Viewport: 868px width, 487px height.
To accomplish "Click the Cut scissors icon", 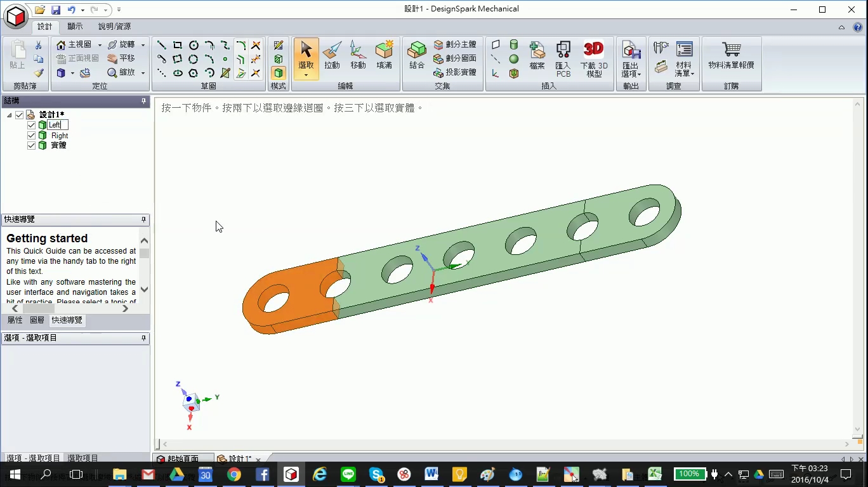I will tap(38, 45).
